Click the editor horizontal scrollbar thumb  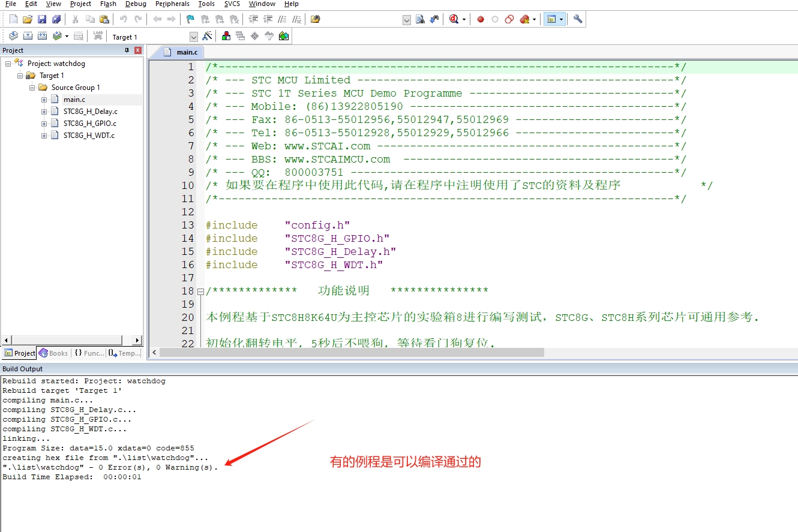pos(352,353)
